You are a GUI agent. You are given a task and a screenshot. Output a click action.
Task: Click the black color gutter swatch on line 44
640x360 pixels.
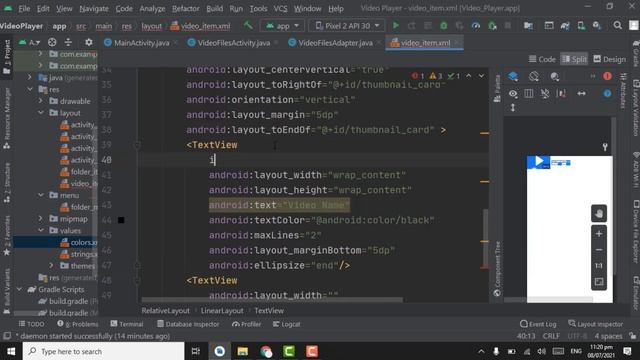click(x=121, y=220)
